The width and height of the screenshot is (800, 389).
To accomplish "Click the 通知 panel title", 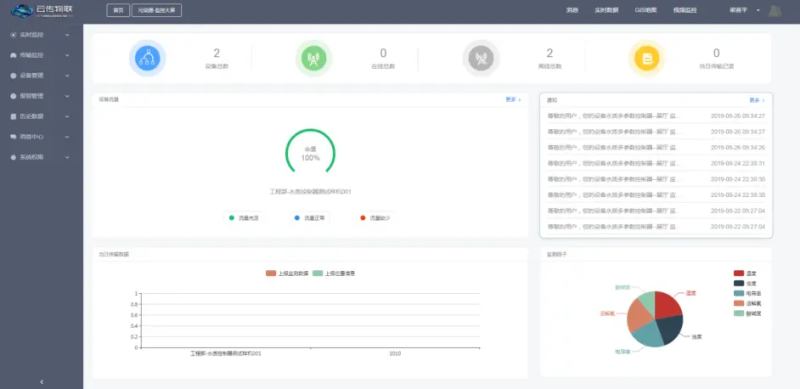I will [x=552, y=101].
